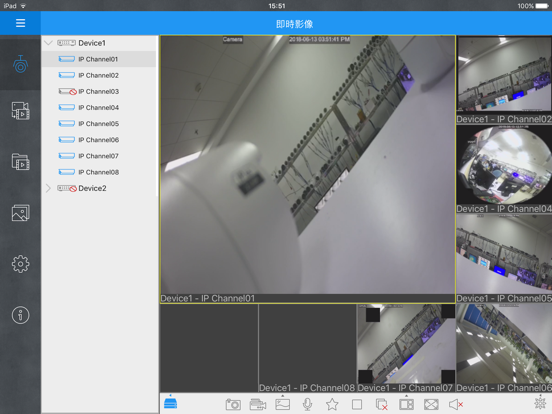
Task: Click the title at top
Action: pyautogui.click(x=294, y=24)
